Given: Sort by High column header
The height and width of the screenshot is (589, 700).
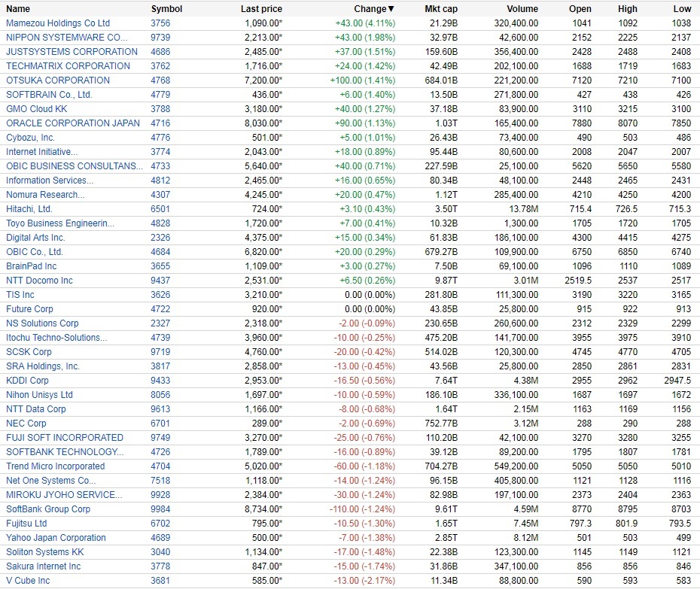Looking at the screenshot, I should (628, 9).
